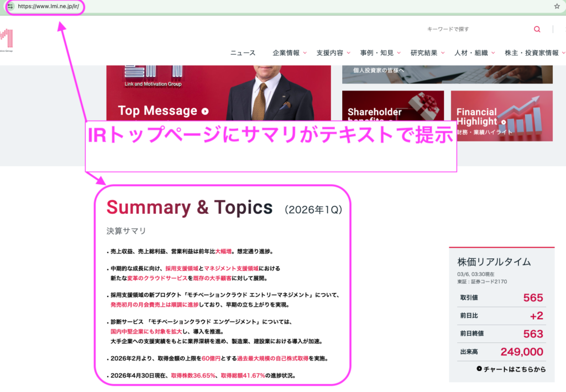Viewport: 566px width, 392px height.
Task: Click the マネジメント支援領域 red text
Action: click(232, 268)
